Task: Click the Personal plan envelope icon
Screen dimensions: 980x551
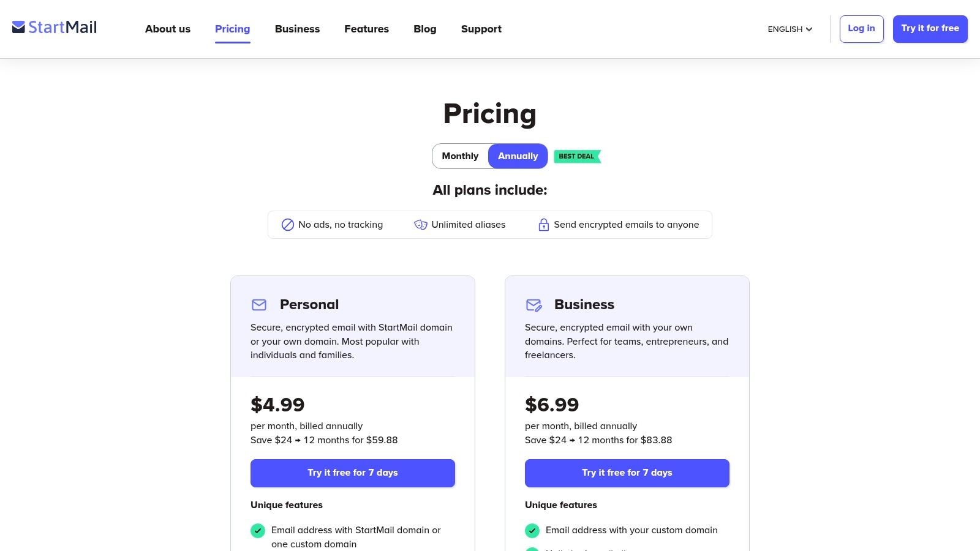Action: 259,305
